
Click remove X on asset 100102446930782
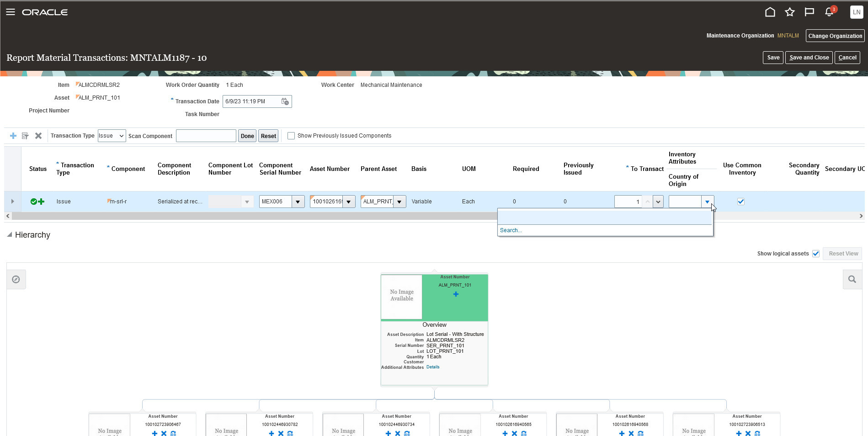pyautogui.click(x=281, y=433)
